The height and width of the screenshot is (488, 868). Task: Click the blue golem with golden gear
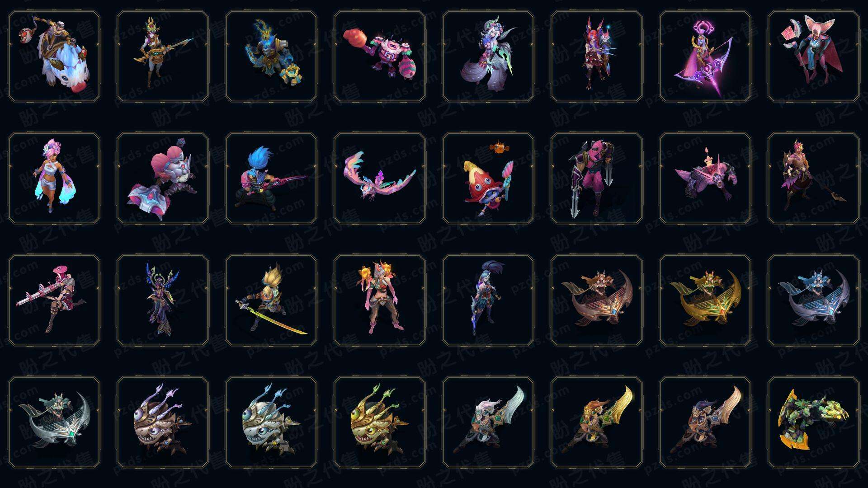(x=271, y=56)
